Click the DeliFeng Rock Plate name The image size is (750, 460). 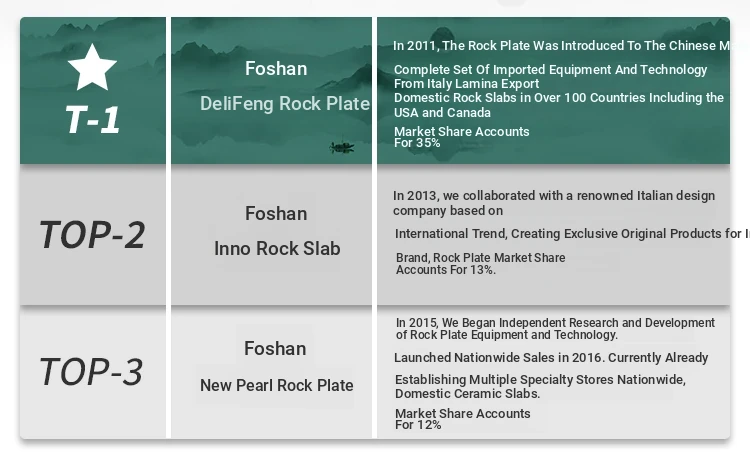pos(285,104)
